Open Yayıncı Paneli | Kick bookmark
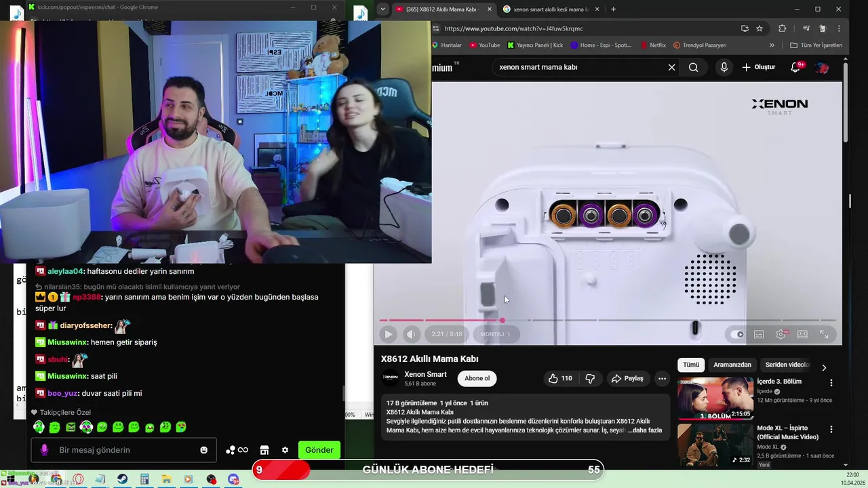This screenshot has width=868, height=488. tap(535, 45)
